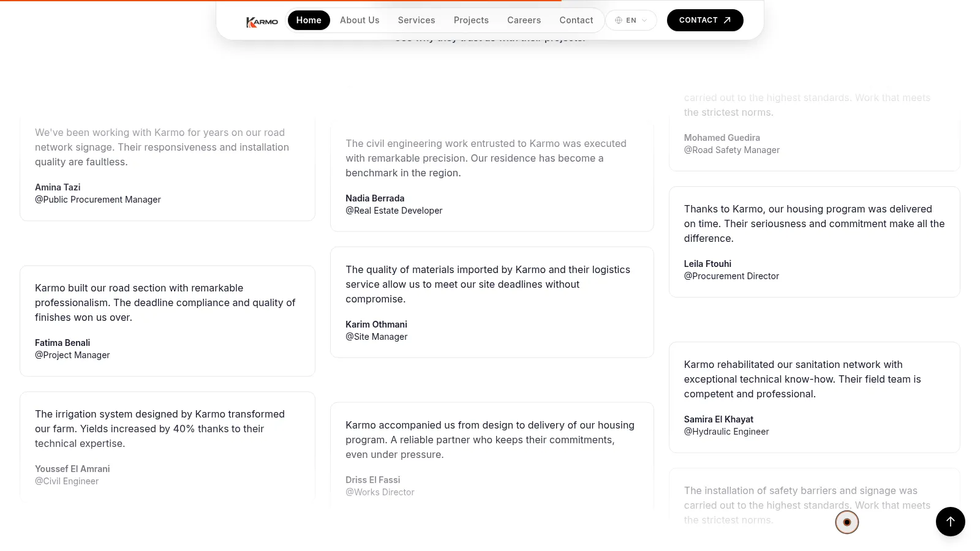
Task: Open the EN language dropdown
Action: [631, 20]
